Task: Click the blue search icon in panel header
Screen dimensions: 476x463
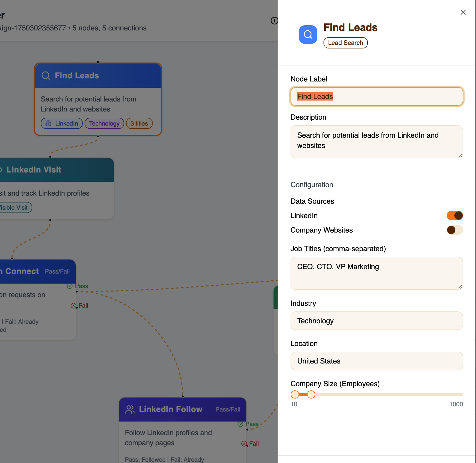Action: (x=308, y=34)
